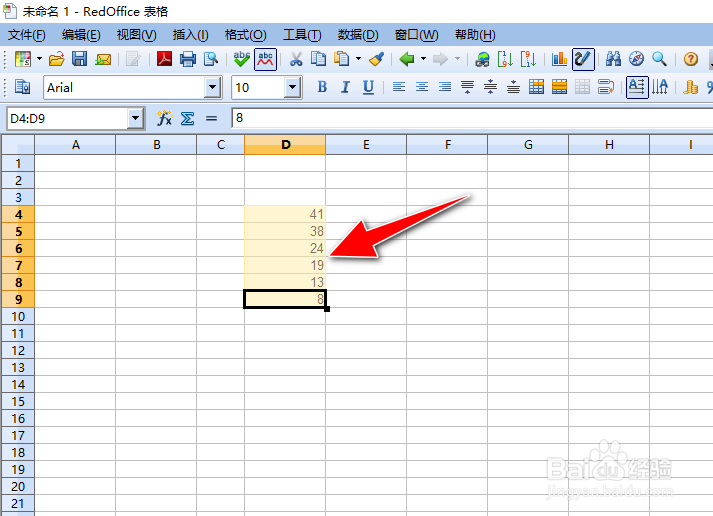Screen dimensions: 713x516
Task: Open the Arial font name dropdown
Action: click(x=212, y=87)
